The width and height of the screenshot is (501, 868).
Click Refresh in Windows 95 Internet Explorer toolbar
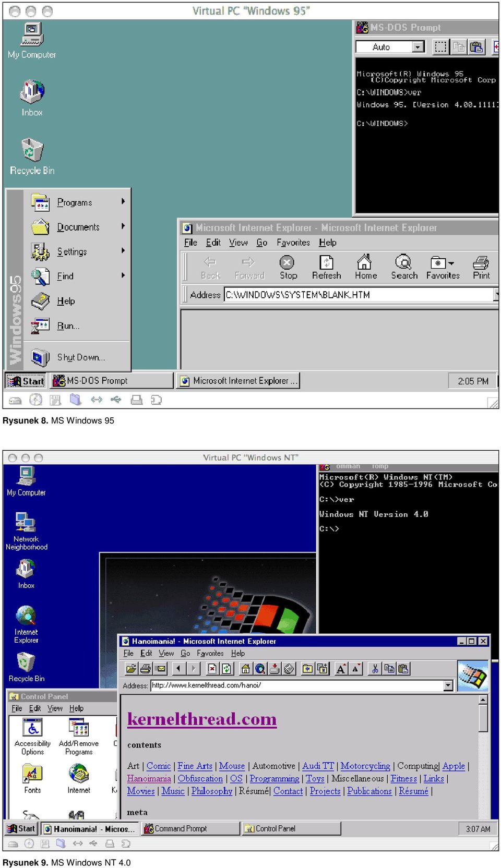(x=327, y=267)
